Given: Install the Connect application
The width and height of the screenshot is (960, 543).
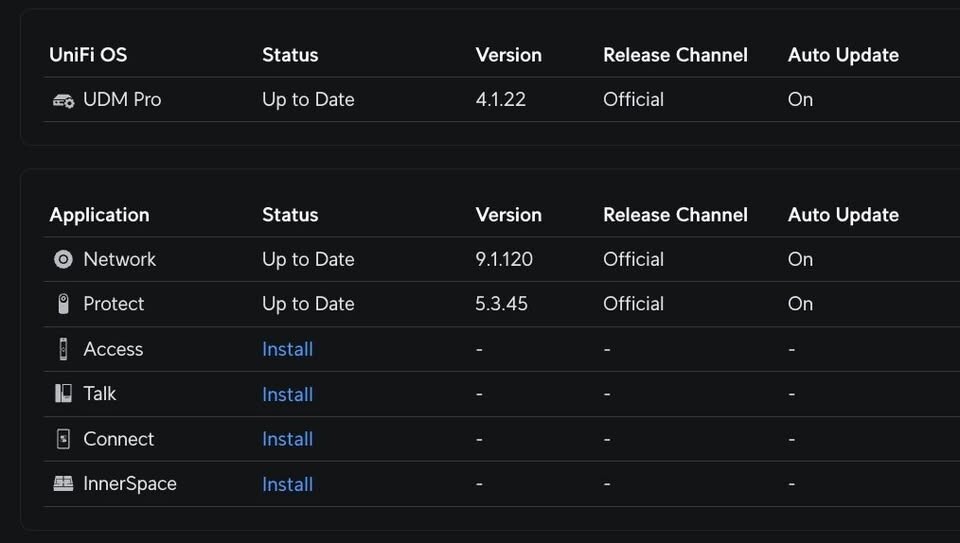Looking at the screenshot, I should 287,439.
